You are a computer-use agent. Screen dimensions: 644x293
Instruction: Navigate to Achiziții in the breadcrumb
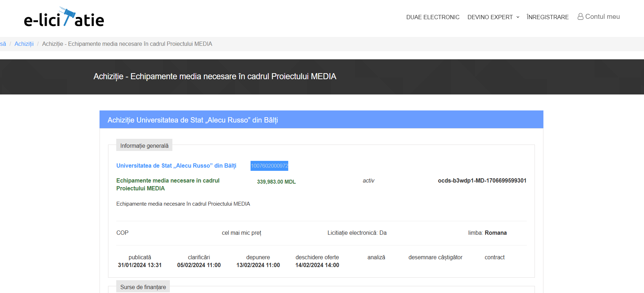click(x=24, y=44)
